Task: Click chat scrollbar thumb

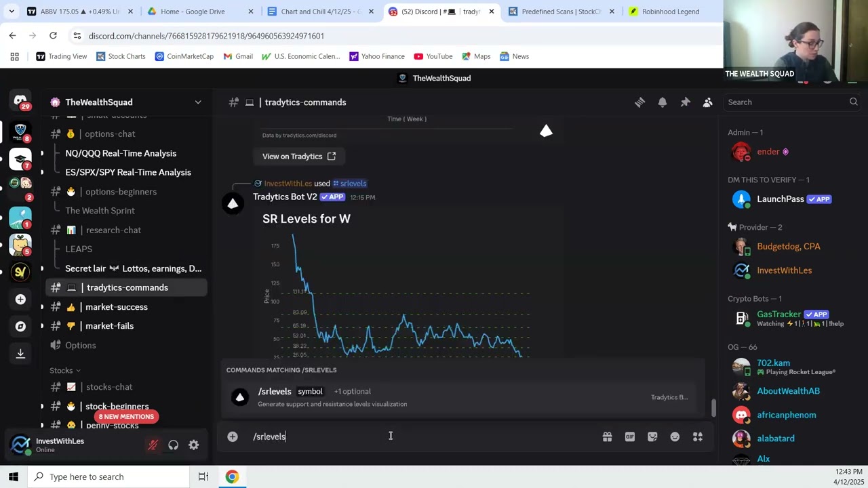Action: coord(713,408)
